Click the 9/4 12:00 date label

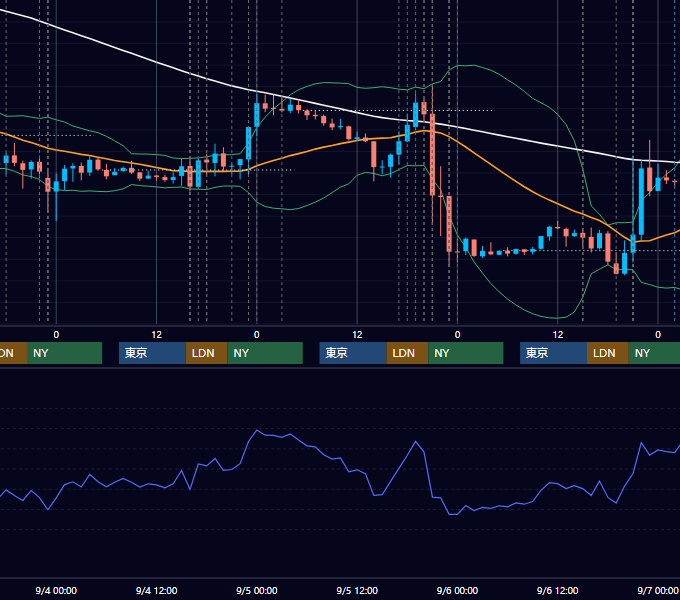(156, 590)
